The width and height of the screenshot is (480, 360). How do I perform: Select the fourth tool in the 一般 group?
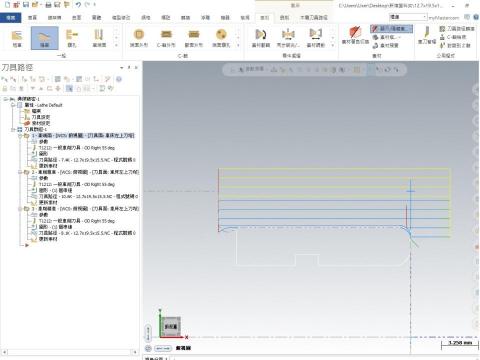(x=99, y=38)
